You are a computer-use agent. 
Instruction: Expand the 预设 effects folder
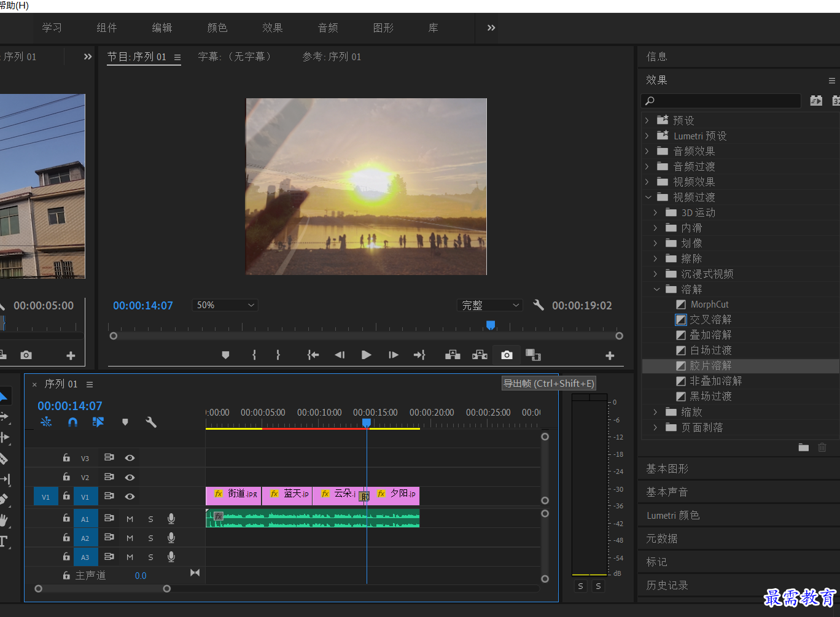point(647,120)
